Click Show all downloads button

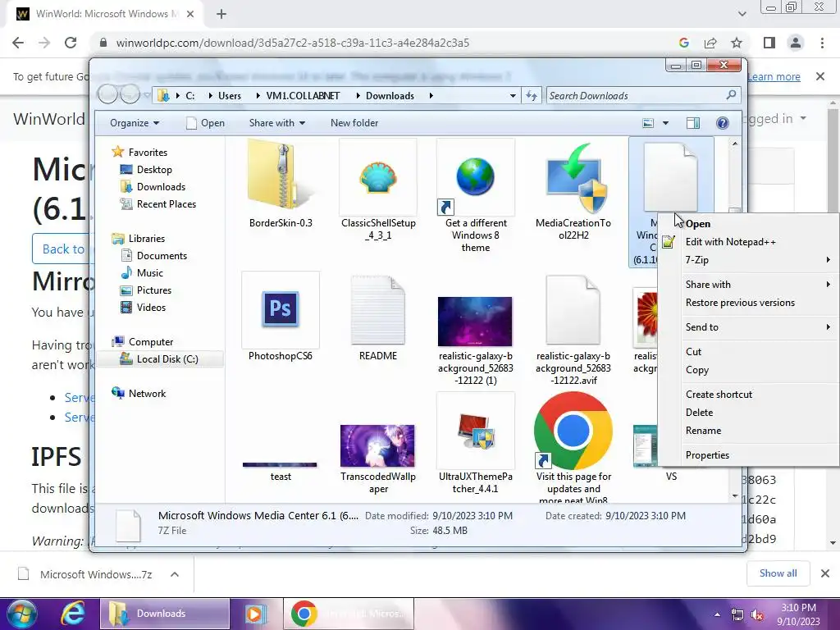pos(778,573)
